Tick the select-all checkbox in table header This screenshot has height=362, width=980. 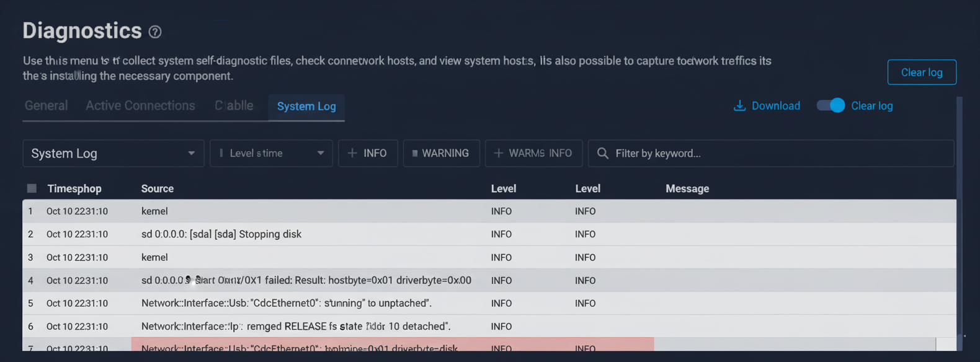pyautogui.click(x=32, y=188)
